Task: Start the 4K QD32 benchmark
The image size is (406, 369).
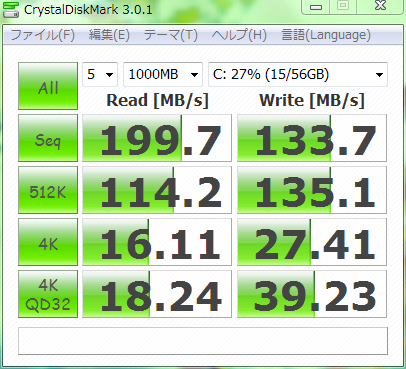Action: click(48, 294)
